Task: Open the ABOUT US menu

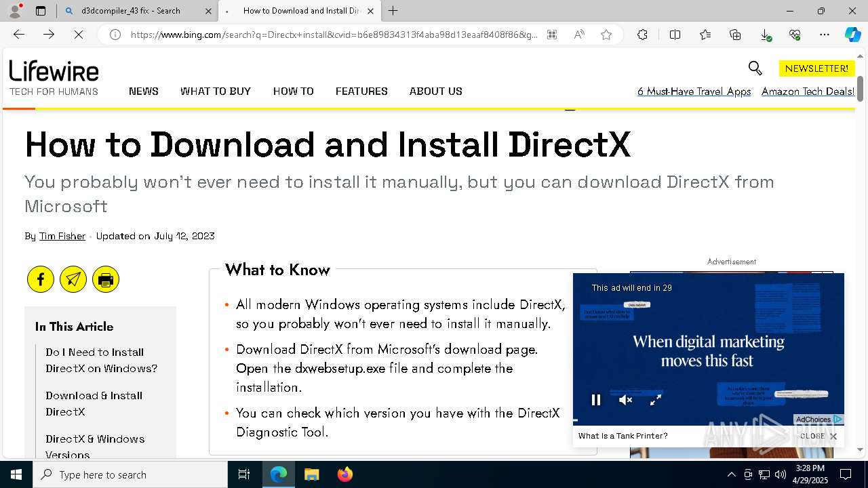Action: click(436, 91)
